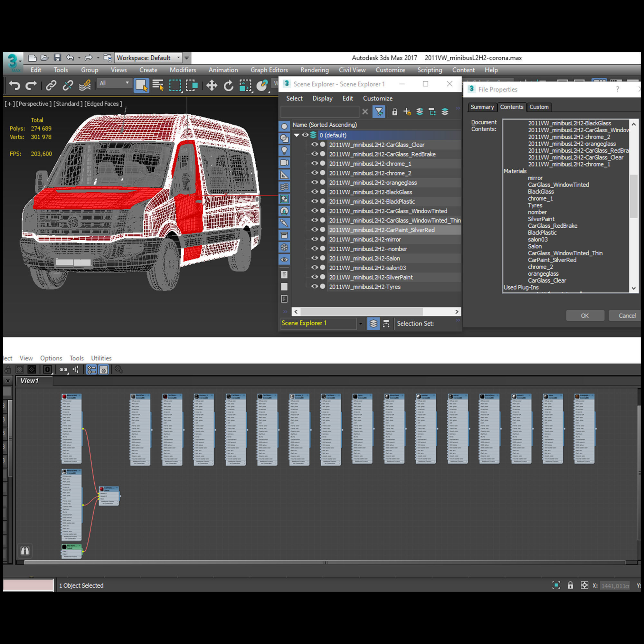Click the Open File folder icon
Image resolution: width=644 pixels, height=644 pixels.
click(x=45, y=58)
